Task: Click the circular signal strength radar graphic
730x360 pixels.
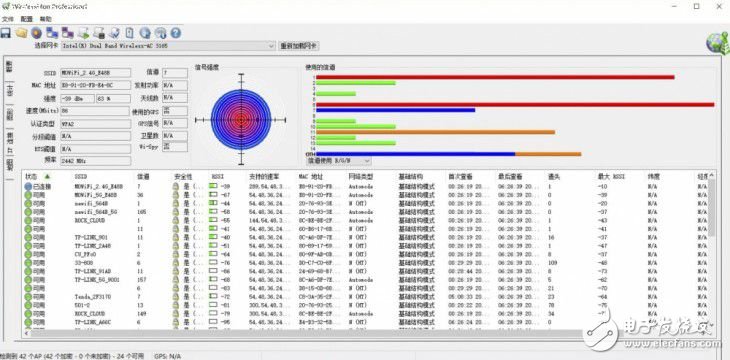Action: (241, 120)
